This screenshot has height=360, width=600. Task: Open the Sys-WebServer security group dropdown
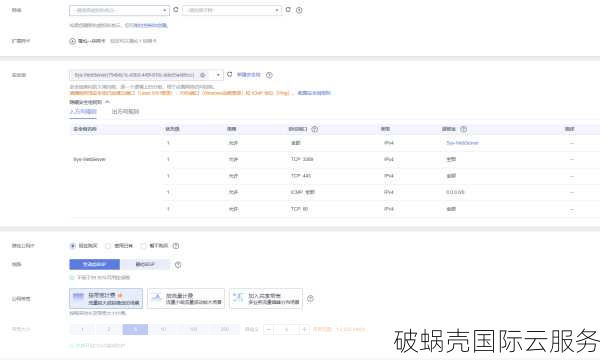pyautogui.click(x=146, y=75)
